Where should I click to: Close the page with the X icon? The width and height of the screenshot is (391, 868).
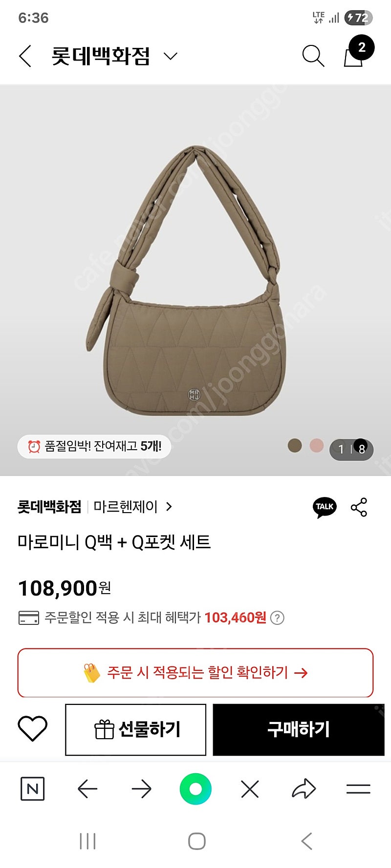[x=250, y=788]
